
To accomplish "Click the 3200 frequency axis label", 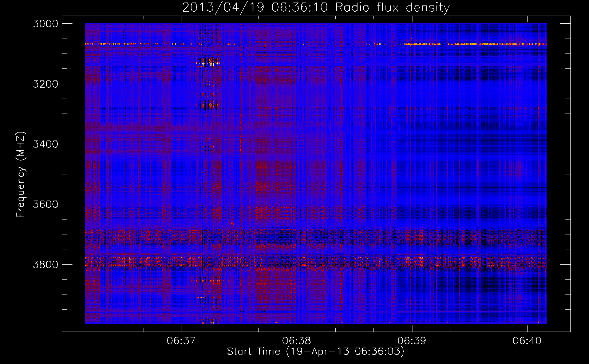I will [x=46, y=84].
